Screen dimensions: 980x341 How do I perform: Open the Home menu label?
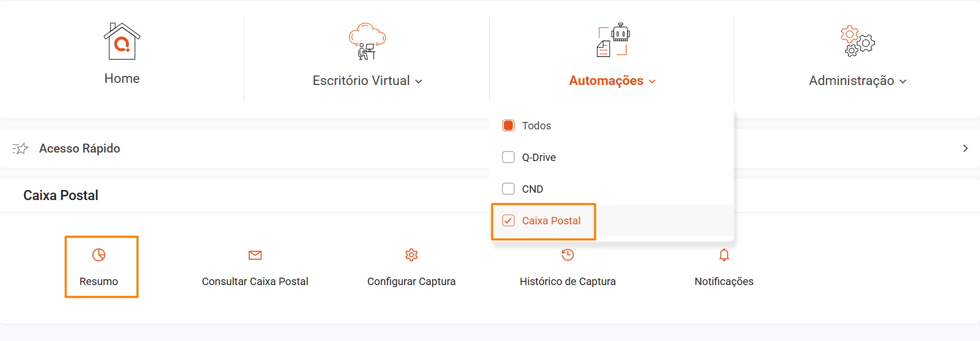pos(122,79)
